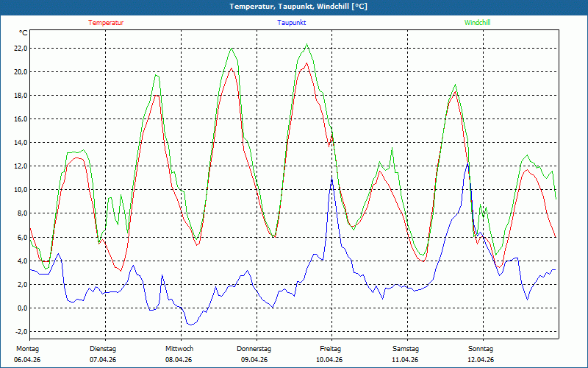Select the Montag day label
Image resolution: width=588 pixels, height=368 pixels.
(x=26, y=349)
